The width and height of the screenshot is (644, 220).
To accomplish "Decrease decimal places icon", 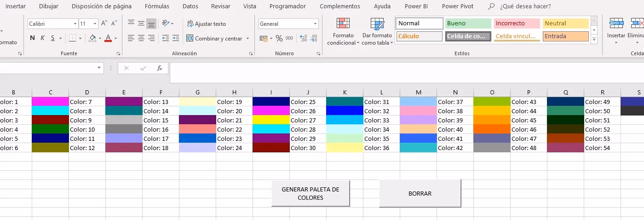I will click(314, 38).
